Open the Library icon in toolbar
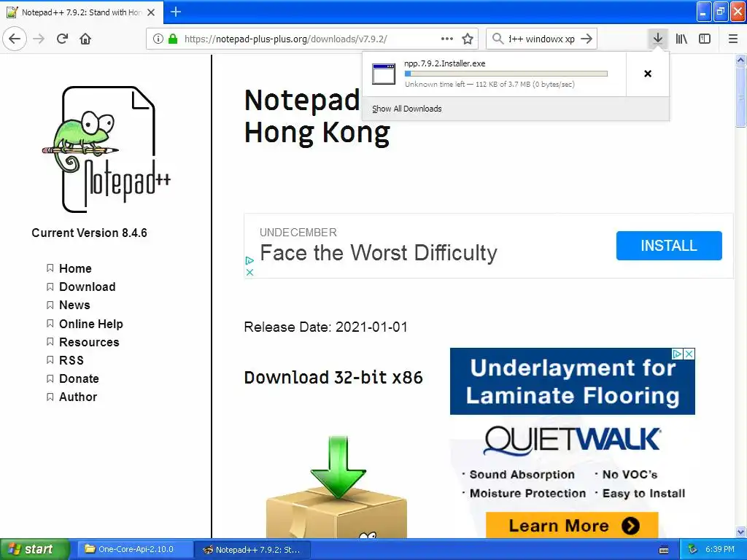This screenshot has width=747, height=560. click(681, 39)
